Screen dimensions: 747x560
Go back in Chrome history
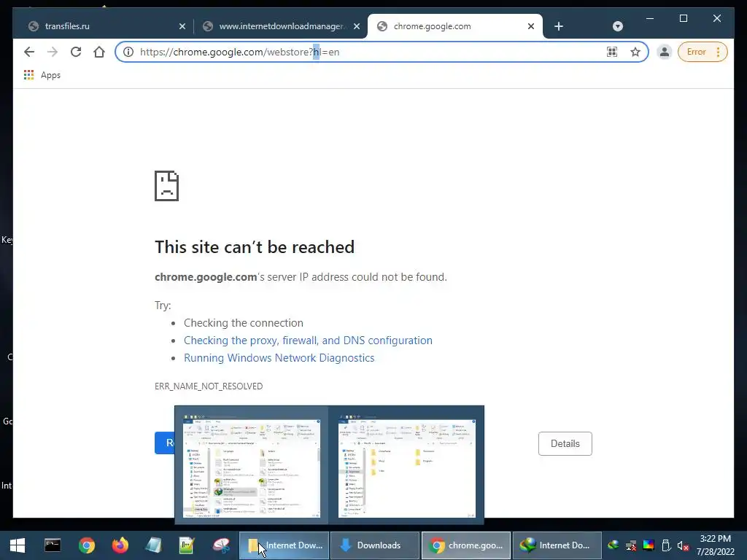[29, 52]
